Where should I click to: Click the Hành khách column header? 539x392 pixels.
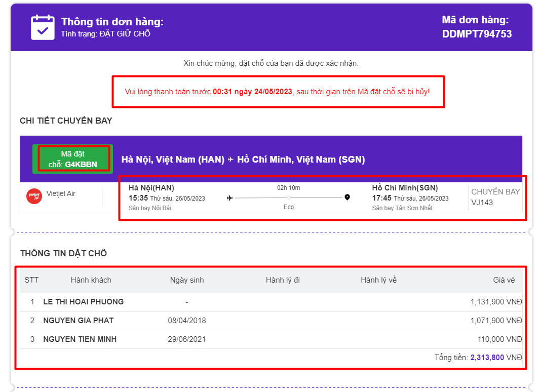tap(91, 280)
